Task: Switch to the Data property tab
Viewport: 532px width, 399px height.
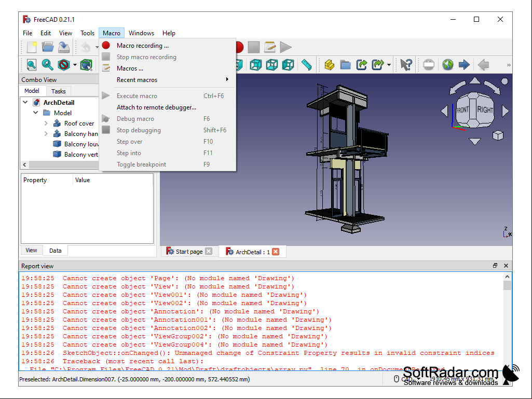Action: (56, 251)
